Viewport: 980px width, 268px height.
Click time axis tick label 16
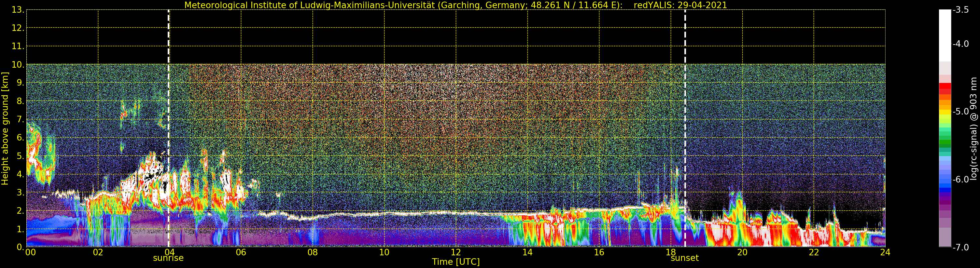(599, 252)
